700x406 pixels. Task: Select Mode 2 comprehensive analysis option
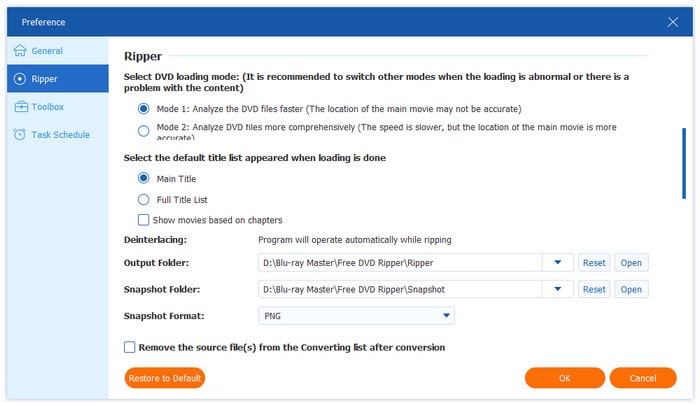coord(144,130)
